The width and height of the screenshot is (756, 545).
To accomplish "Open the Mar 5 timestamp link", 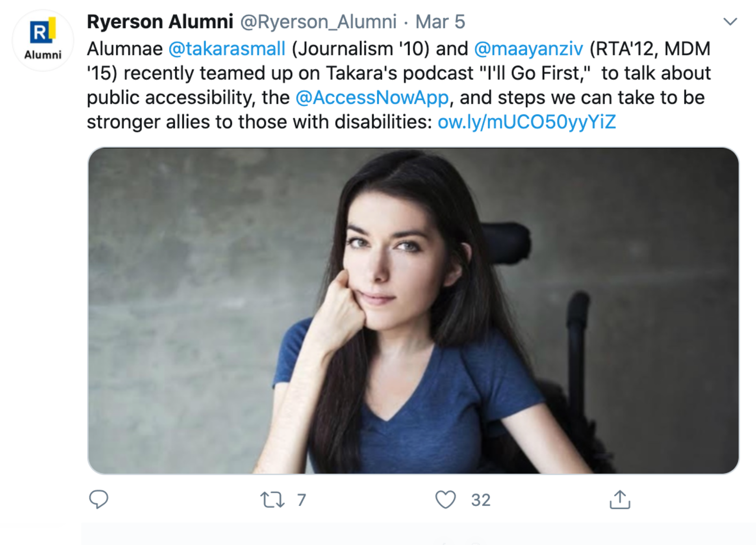I will pyautogui.click(x=440, y=22).
